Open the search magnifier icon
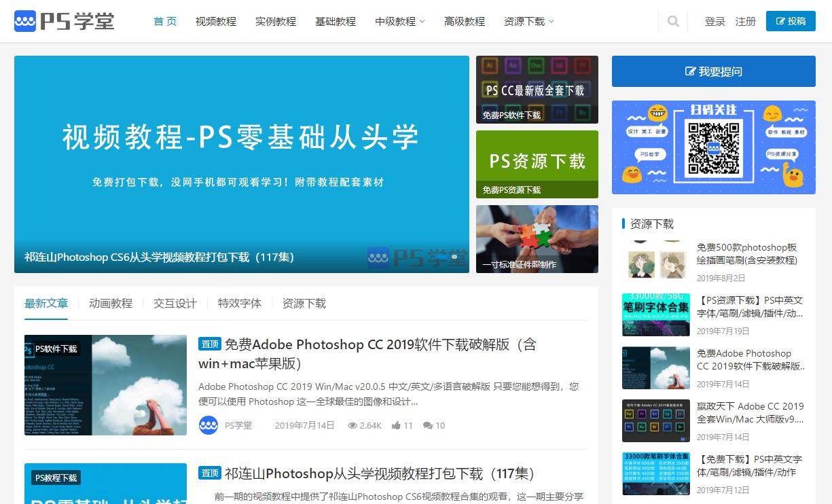This screenshot has width=832, height=504. pos(673,21)
